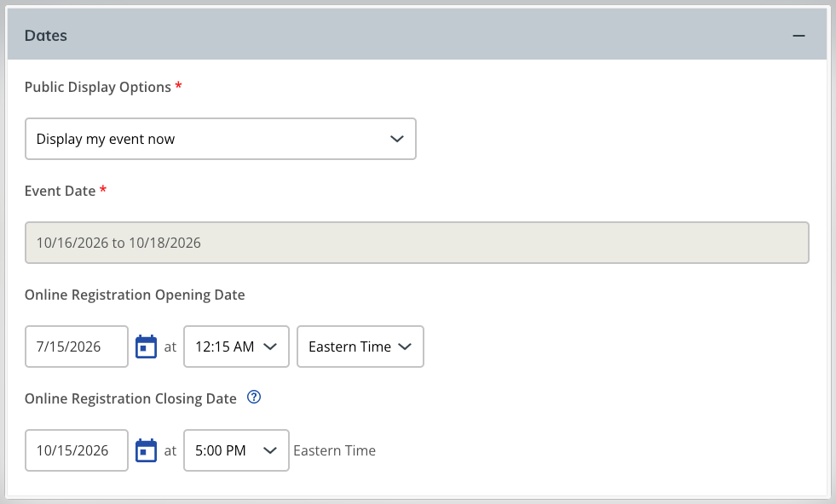Click the 10/15/2026 closing date field
Viewport: 836px width, 504px height.
[76, 450]
